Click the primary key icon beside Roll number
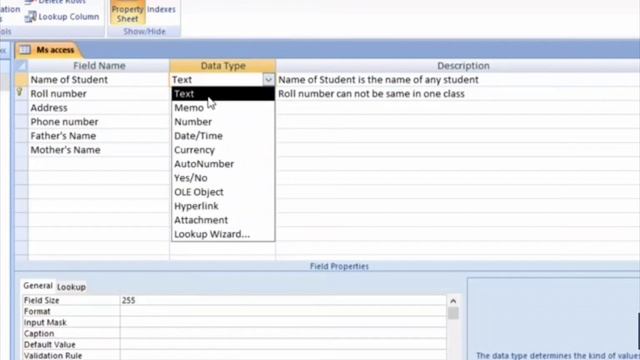This screenshot has height=360, width=640. click(x=19, y=92)
